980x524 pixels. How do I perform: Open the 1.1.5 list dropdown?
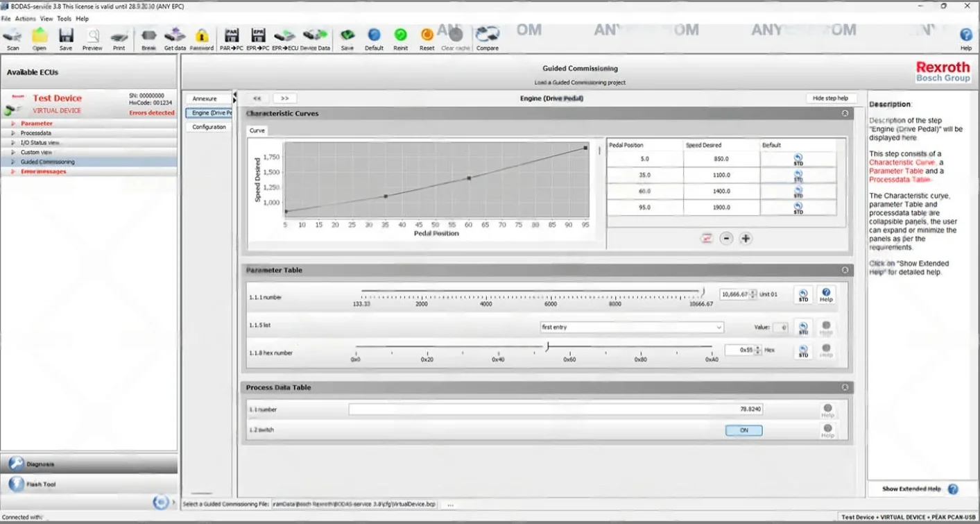tap(631, 327)
